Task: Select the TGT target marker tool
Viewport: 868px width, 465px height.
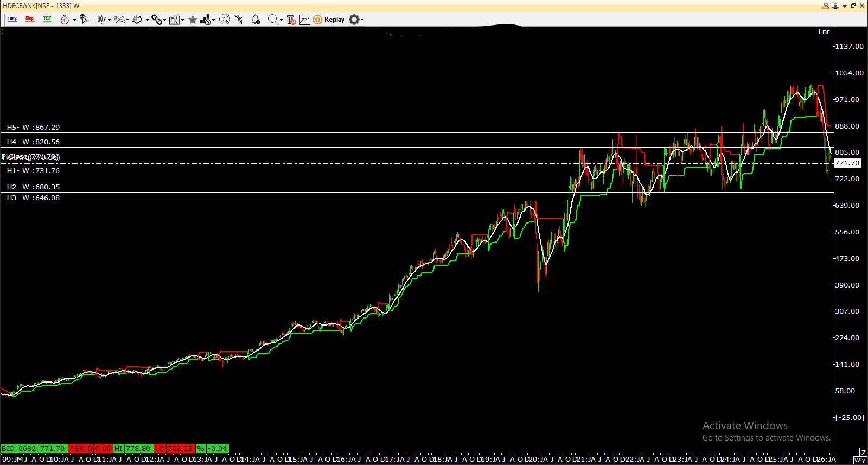Action: coord(47,20)
